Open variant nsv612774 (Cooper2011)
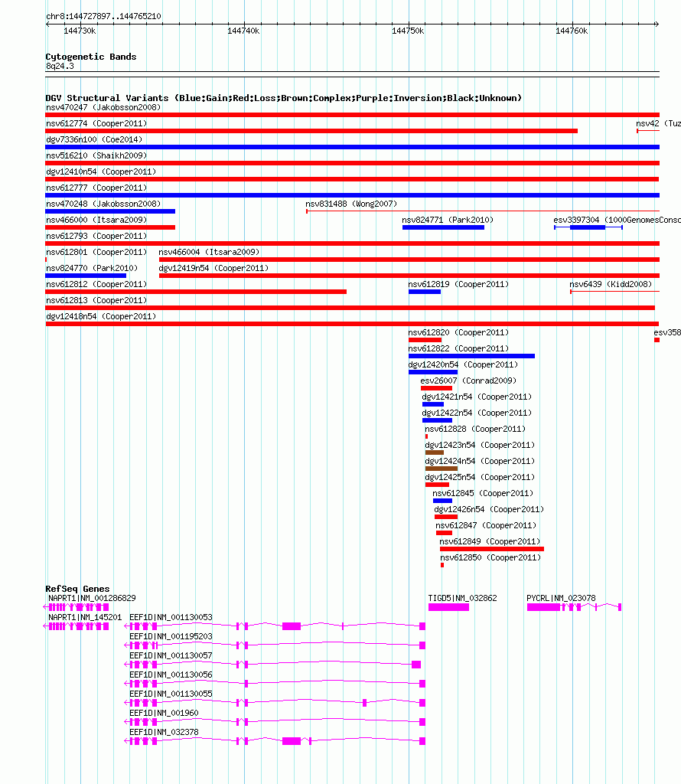The width and height of the screenshot is (681, 784). [x=96, y=123]
